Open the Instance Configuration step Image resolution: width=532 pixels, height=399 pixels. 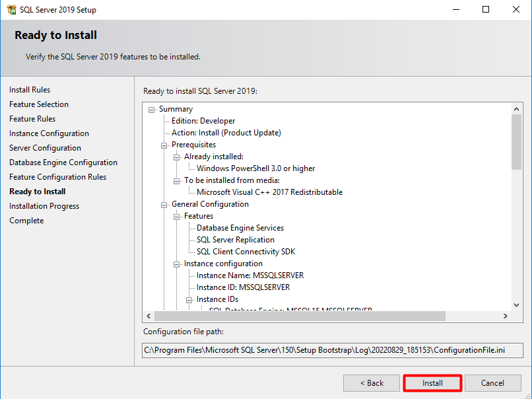[x=49, y=133]
